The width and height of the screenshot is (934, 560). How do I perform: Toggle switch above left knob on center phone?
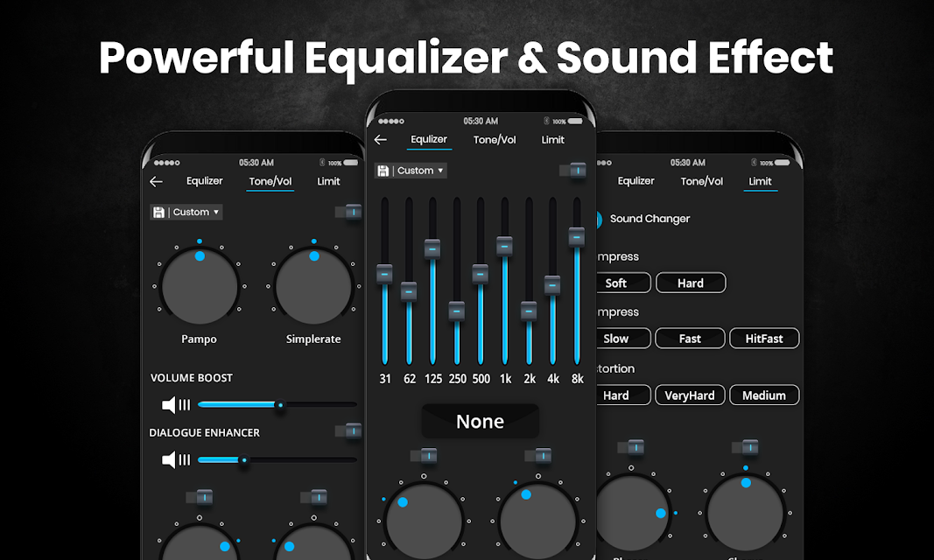424,456
